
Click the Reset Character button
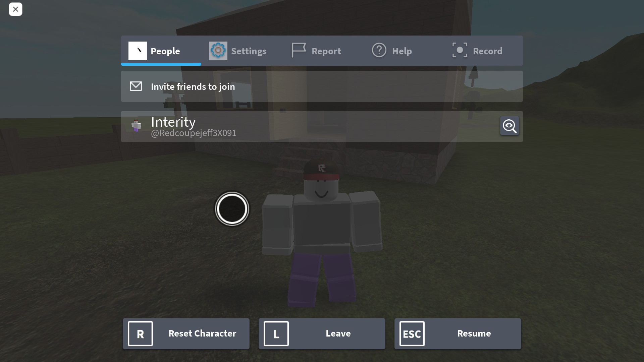[x=186, y=333]
